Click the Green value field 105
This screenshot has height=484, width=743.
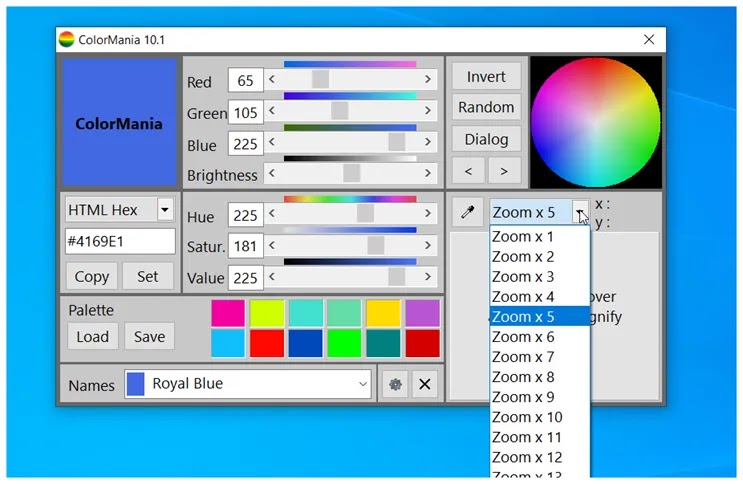(245, 112)
